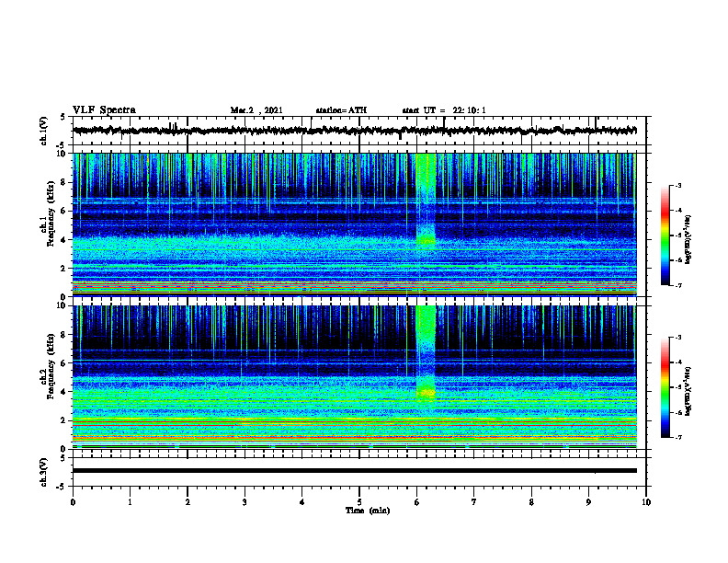Click time axis tick label "8"
728x563 pixels.
coord(531,502)
